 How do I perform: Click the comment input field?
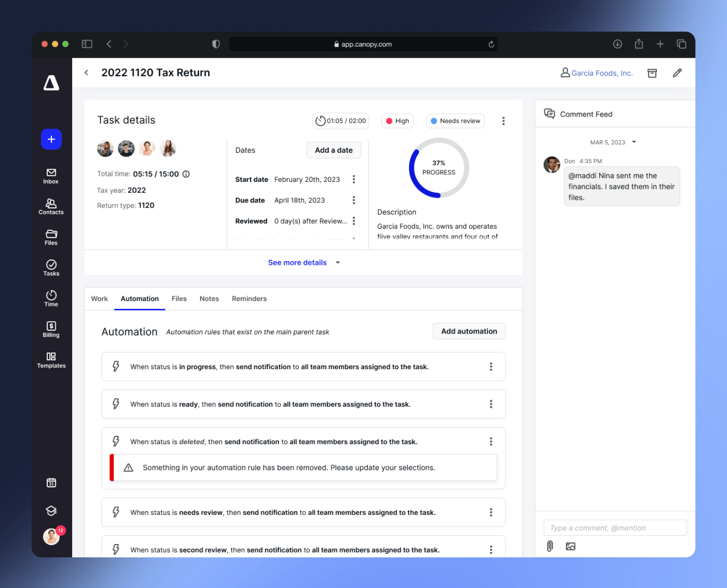point(615,528)
